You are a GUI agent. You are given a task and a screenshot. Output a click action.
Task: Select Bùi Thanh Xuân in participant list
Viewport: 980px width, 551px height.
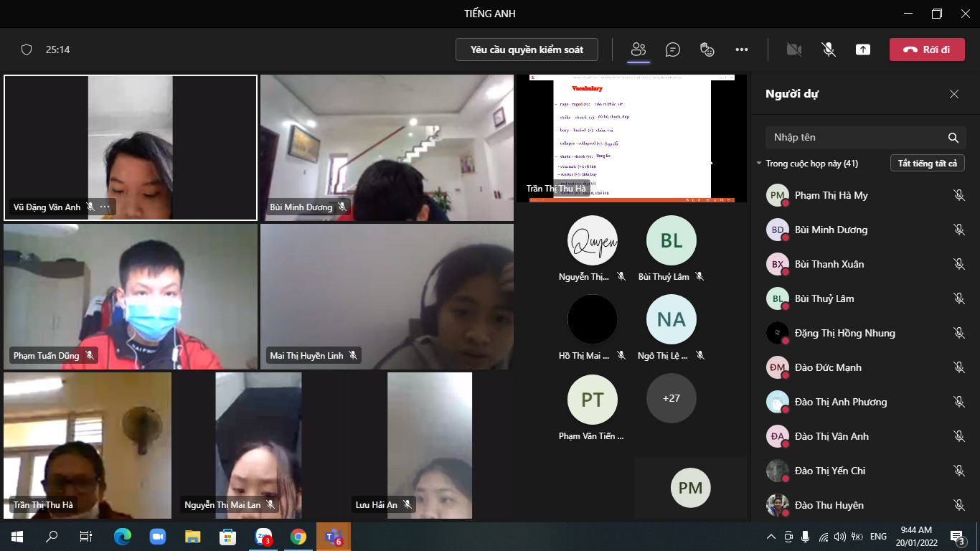coord(829,264)
